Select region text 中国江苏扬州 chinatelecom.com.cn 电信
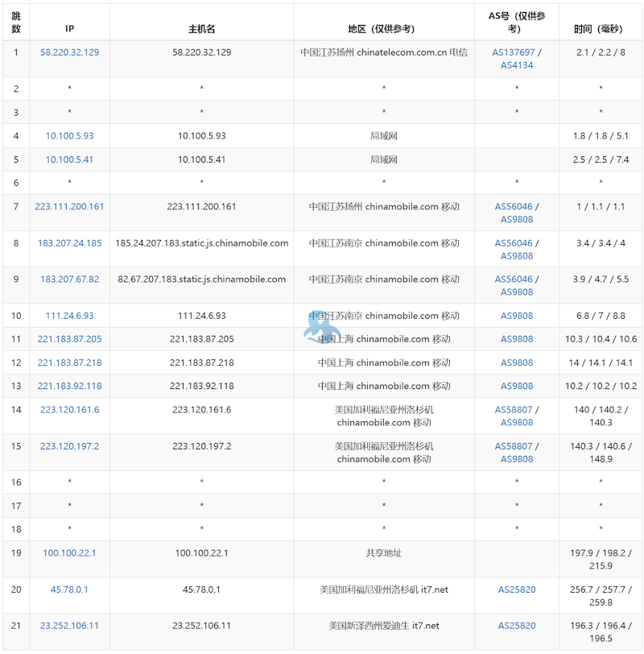The image size is (644, 654). [x=384, y=52]
